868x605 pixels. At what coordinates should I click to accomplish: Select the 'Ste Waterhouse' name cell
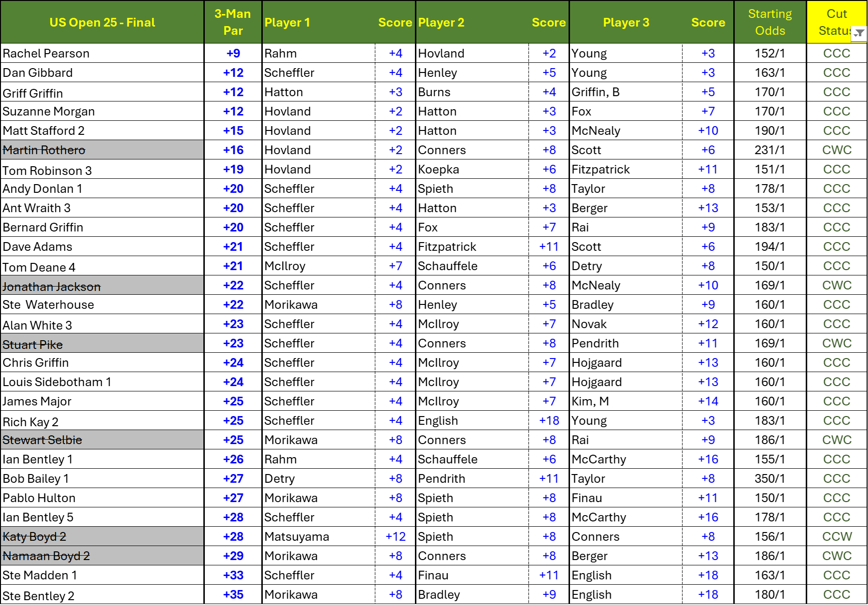tap(102, 304)
